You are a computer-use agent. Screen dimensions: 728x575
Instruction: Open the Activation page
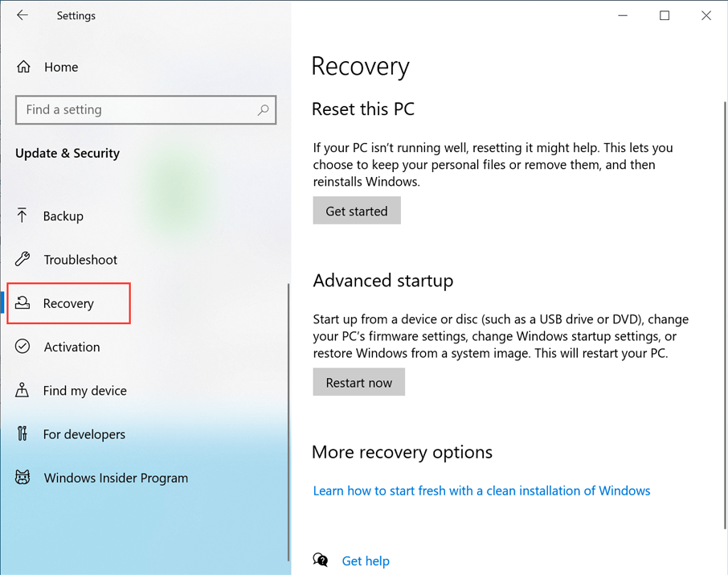[72, 347]
